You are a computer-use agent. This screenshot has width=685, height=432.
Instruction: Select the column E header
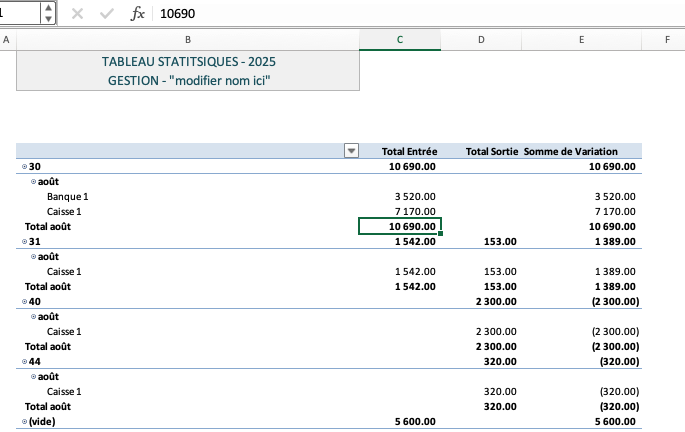tap(581, 39)
